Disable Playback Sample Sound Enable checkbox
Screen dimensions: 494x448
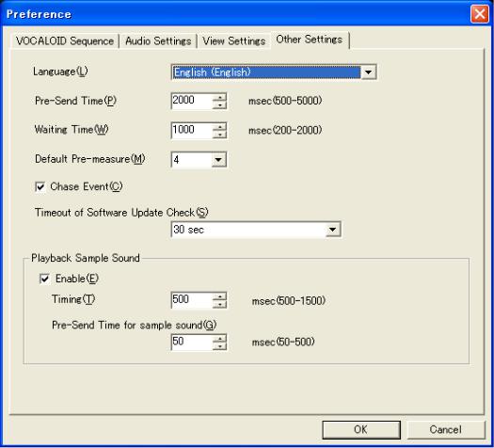click(x=44, y=279)
